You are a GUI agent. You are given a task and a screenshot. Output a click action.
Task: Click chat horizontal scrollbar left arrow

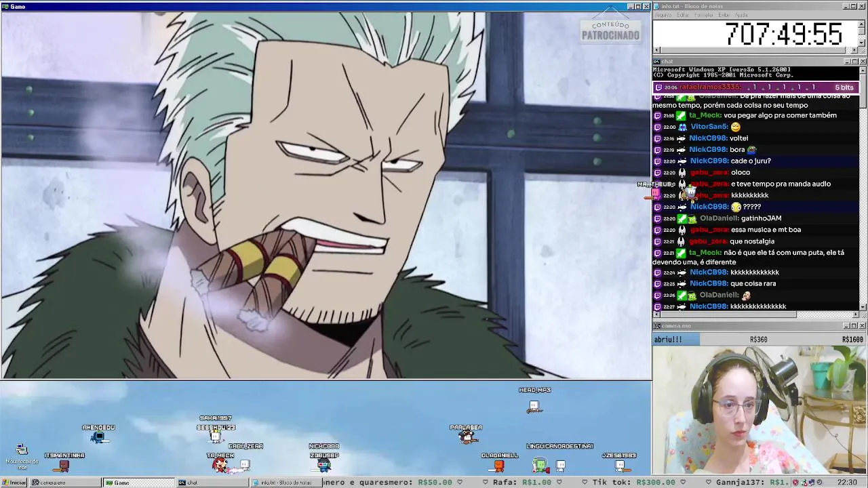[x=656, y=314]
